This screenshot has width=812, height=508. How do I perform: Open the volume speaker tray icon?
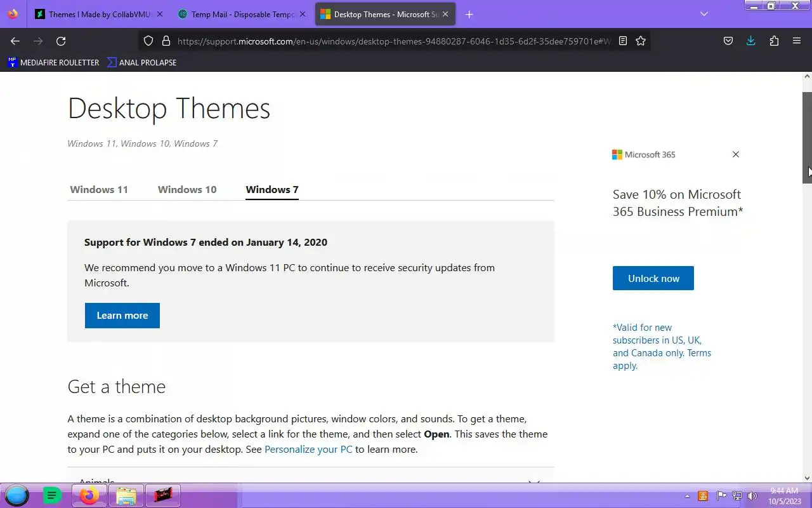point(752,496)
